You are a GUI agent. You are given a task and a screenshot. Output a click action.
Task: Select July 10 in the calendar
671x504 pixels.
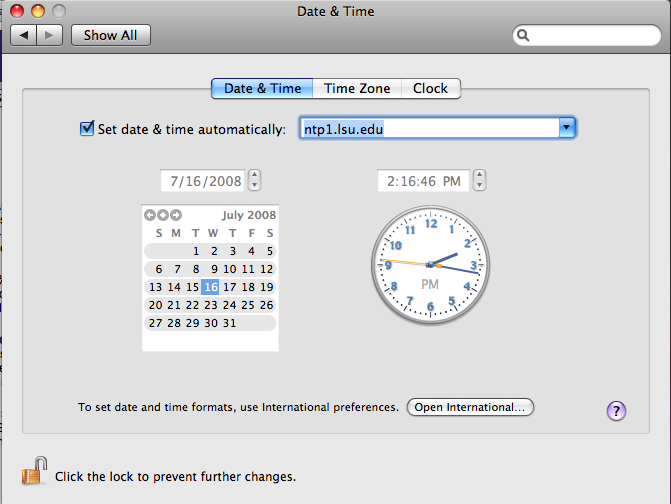[229, 269]
